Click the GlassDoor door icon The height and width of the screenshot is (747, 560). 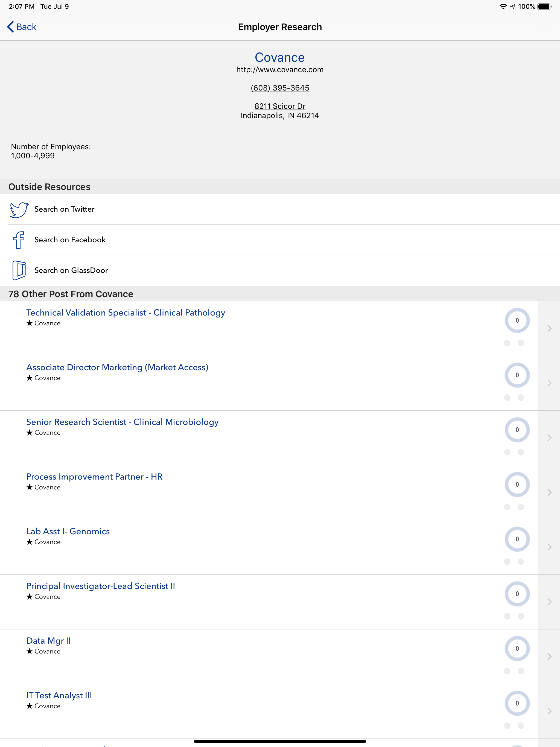coord(19,270)
